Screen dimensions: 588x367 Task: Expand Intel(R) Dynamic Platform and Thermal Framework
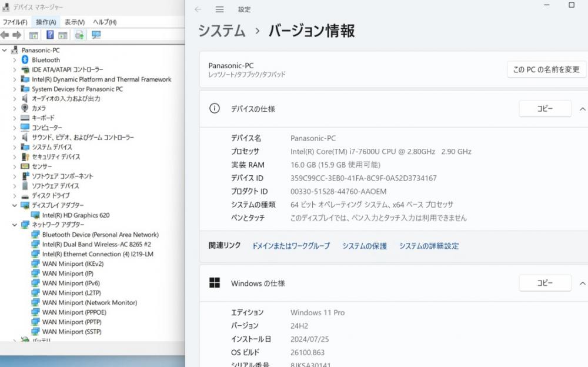click(x=15, y=79)
